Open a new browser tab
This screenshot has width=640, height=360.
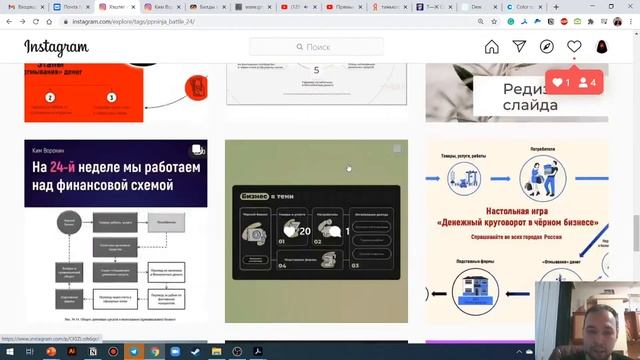pyautogui.click(x=556, y=7)
